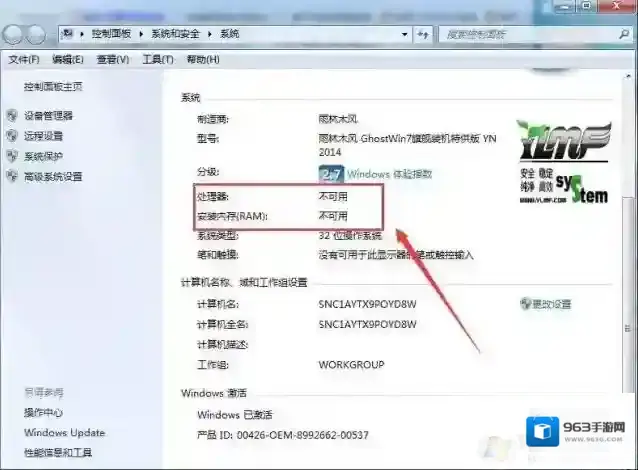638x470 pixels.
Task: Click the YLMF system logo image
Action: coord(564,162)
